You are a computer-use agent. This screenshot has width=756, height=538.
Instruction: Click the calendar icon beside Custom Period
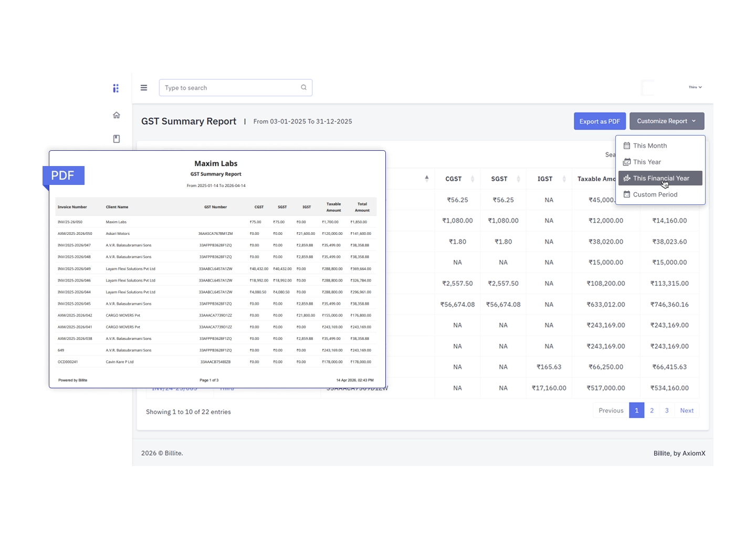click(626, 194)
